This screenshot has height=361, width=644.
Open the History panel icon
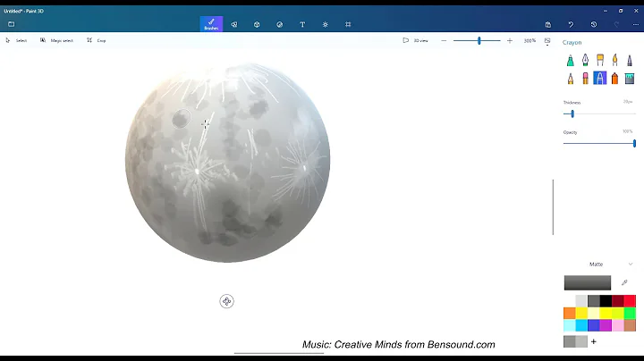[x=594, y=25]
